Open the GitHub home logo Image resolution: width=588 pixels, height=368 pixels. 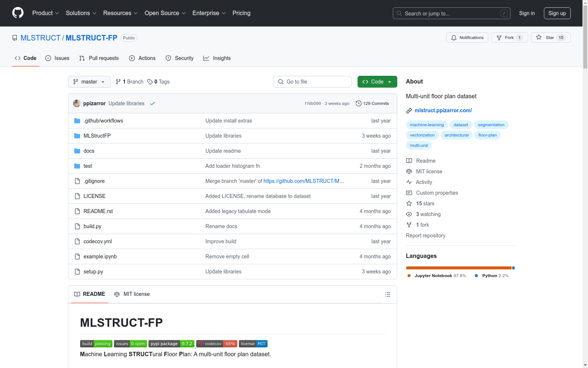18,13
